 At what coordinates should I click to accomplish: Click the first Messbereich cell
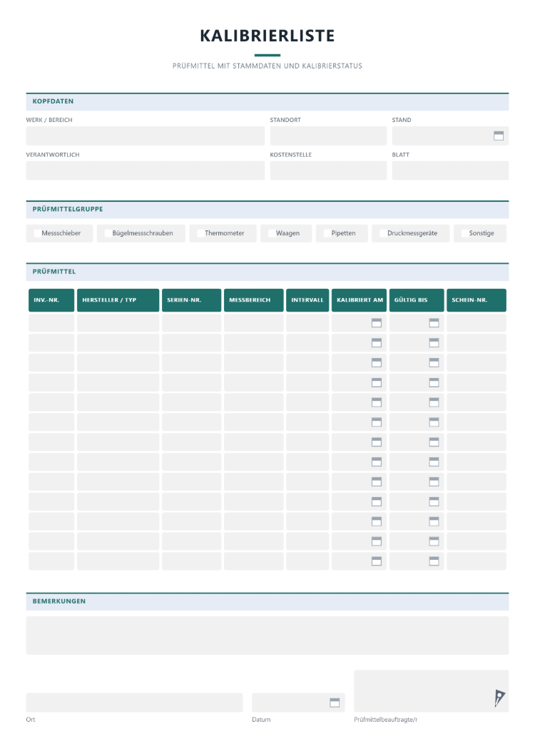coord(254,323)
